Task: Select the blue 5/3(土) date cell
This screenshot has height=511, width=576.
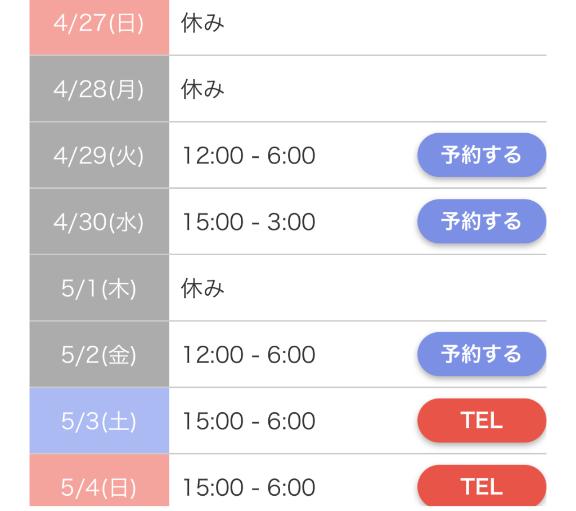Action: (x=99, y=421)
